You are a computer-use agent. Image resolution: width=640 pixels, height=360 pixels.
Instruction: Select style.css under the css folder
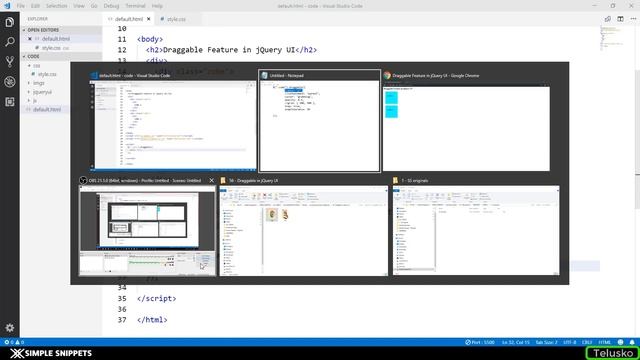47,74
